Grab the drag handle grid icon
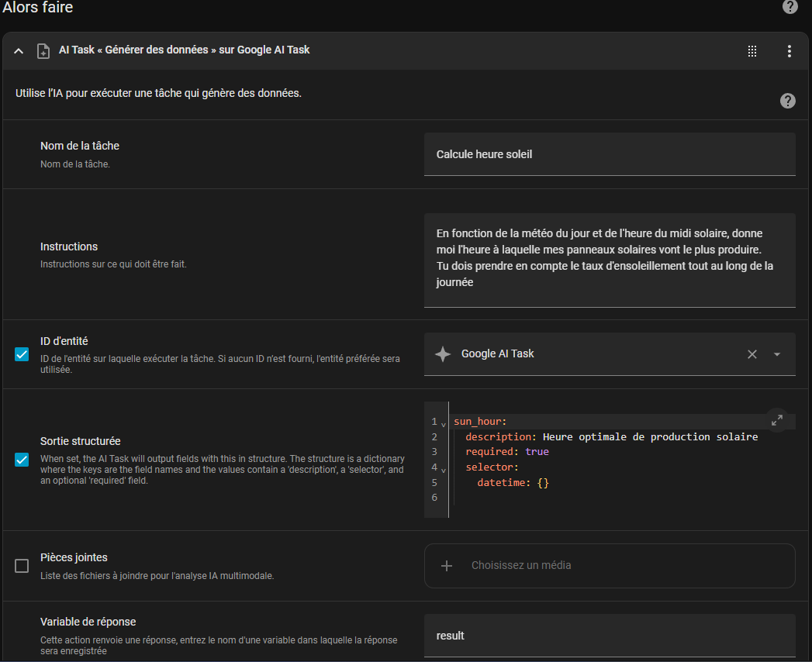This screenshot has width=812, height=662. [752, 51]
